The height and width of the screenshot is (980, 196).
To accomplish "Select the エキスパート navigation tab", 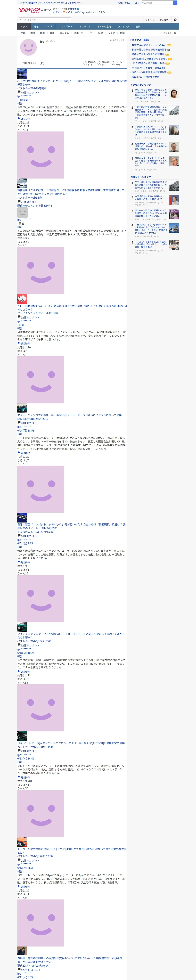I will coord(65,27).
